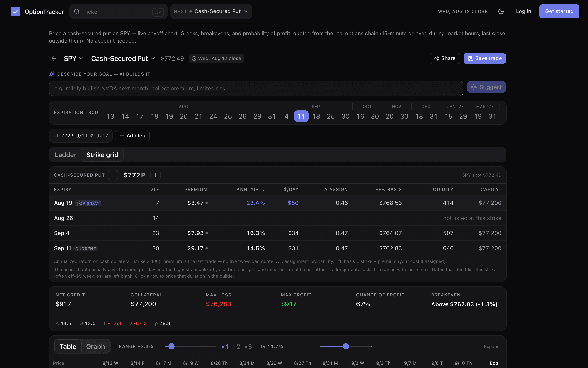The height and width of the screenshot is (368, 588).
Task: Select Aug 19 expiration date
Action: (169, 116)
